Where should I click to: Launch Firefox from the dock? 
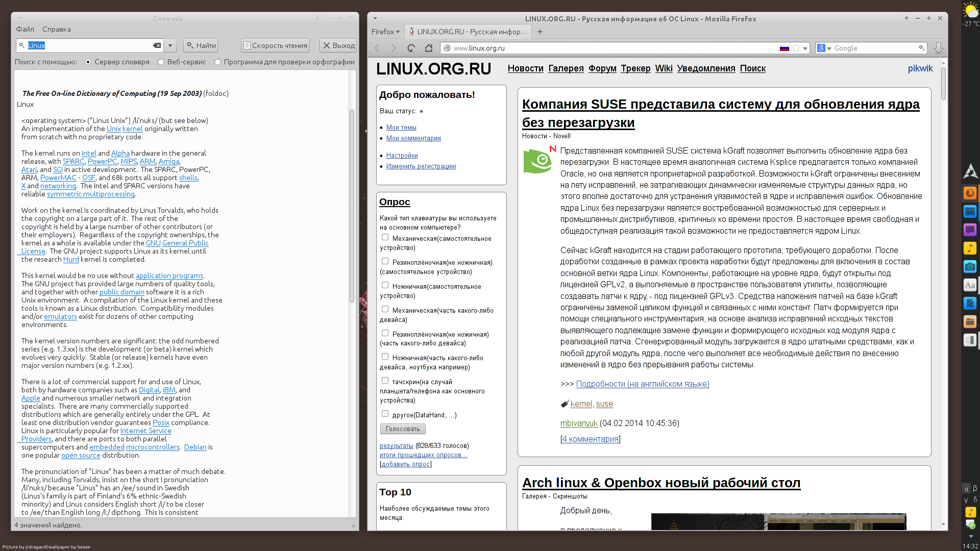coord(970,193)
